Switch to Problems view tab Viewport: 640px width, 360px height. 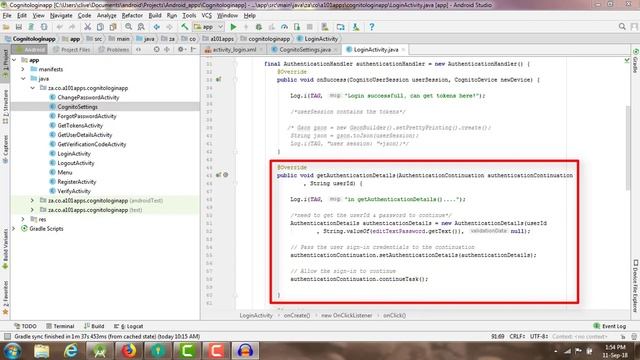pos(113,49)
